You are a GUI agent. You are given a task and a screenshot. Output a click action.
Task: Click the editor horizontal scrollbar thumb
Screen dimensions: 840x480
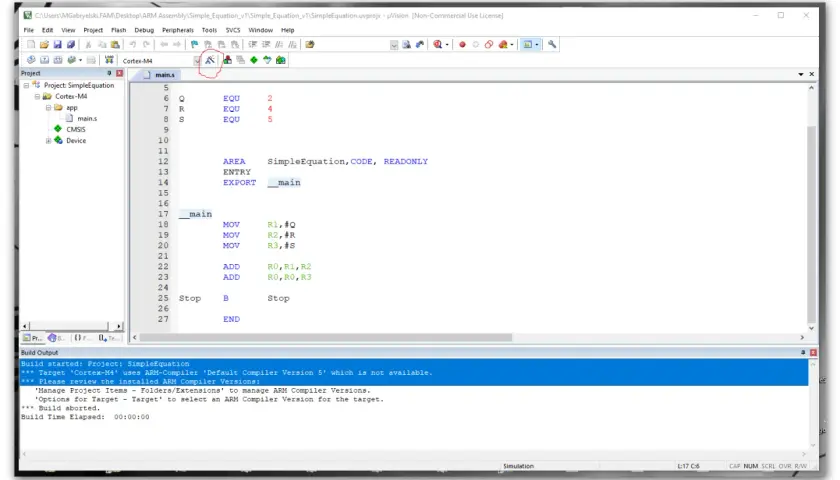pos(326,338)
